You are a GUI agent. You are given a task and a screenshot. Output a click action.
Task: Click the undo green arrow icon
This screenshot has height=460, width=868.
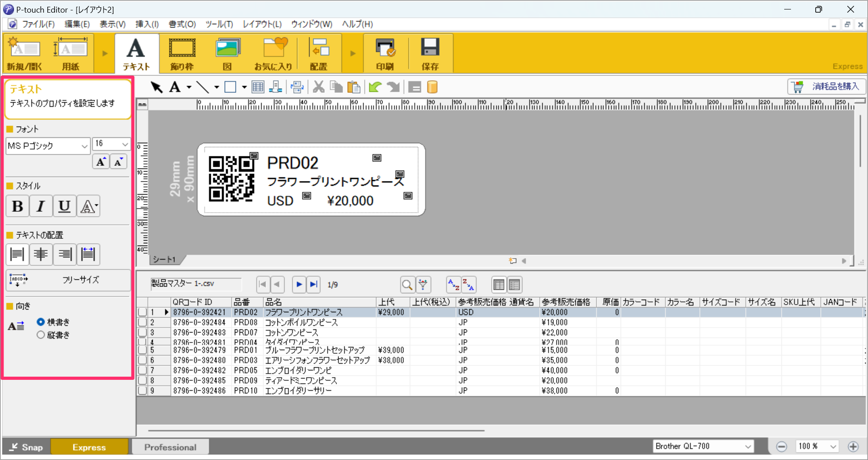(x=375, y=87)
